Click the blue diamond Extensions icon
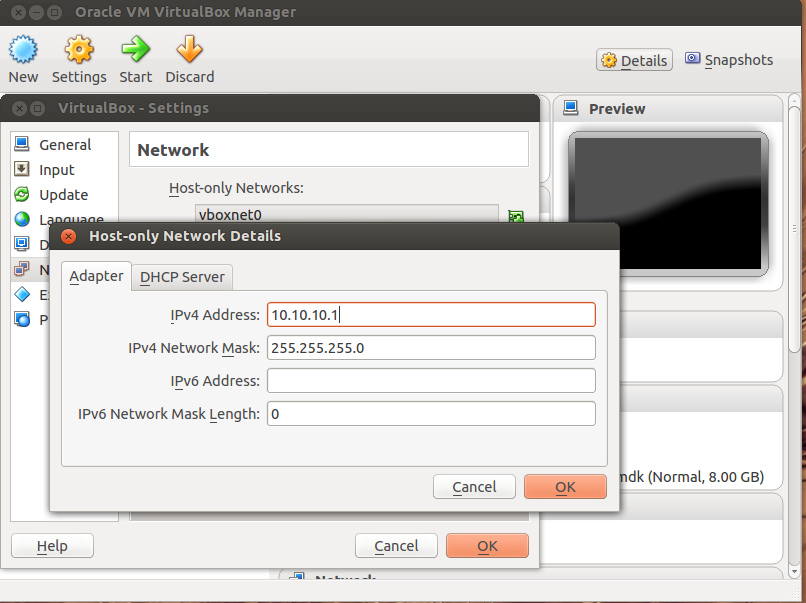806x603 pixels. 22,294
